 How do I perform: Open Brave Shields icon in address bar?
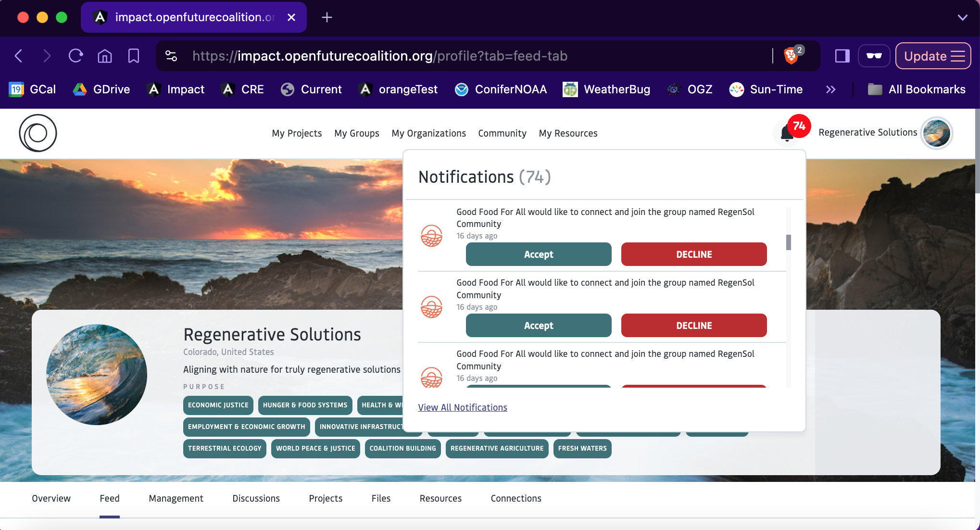(791, 56)
